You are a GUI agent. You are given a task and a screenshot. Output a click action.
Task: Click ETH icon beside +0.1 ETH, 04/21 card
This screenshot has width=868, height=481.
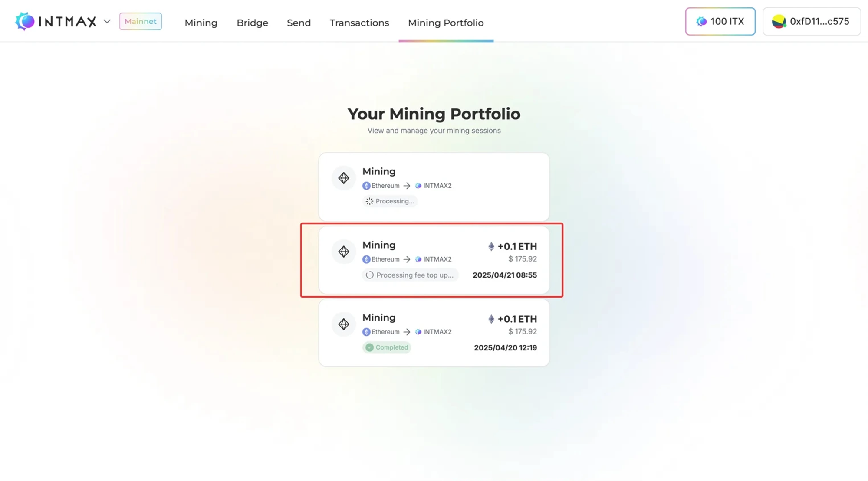click(491, 246)
